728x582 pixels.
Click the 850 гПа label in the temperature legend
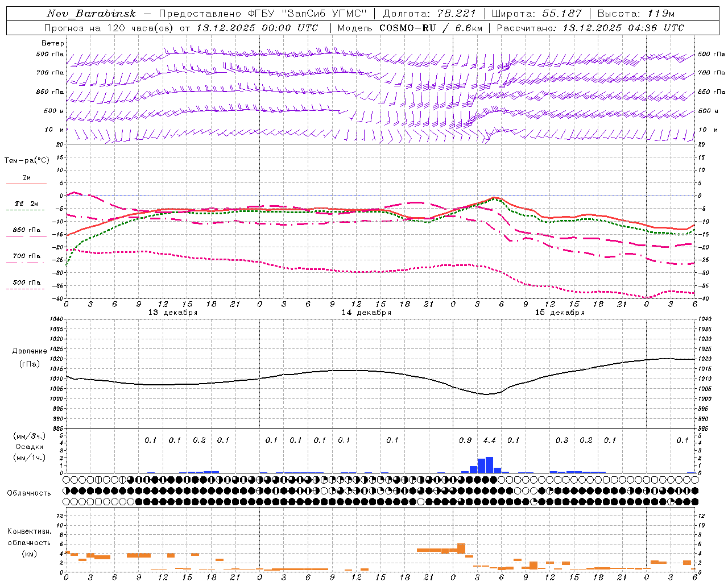27,230
